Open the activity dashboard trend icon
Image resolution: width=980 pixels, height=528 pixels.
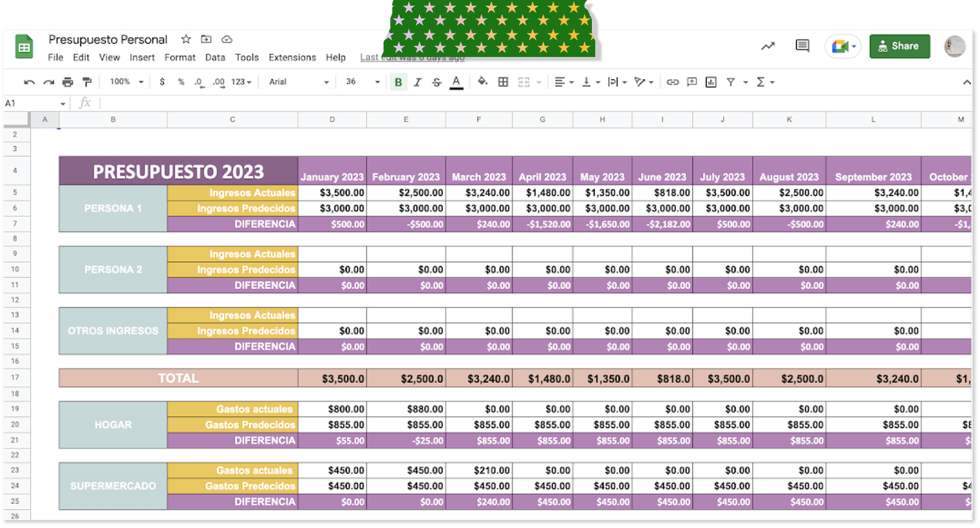pos(768,46)
